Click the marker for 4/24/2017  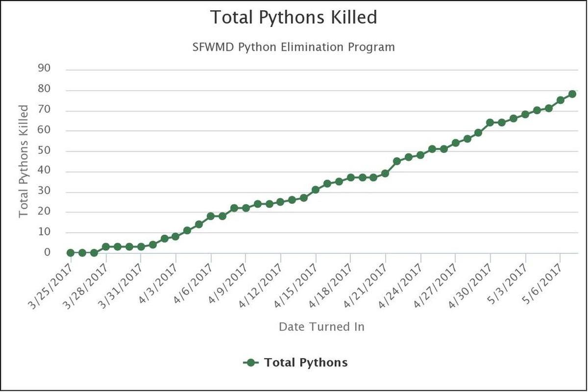[x=420, y=155]
